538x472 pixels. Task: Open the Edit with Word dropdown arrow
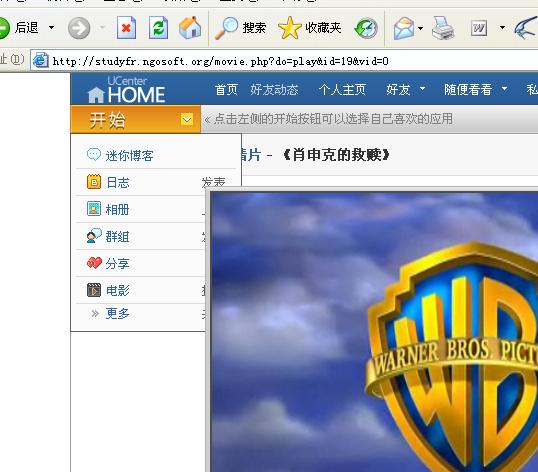(502, 27)
